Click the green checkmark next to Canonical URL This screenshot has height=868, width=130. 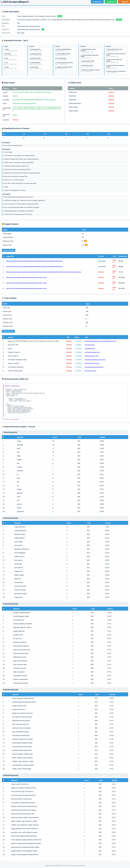coord(43,29)
